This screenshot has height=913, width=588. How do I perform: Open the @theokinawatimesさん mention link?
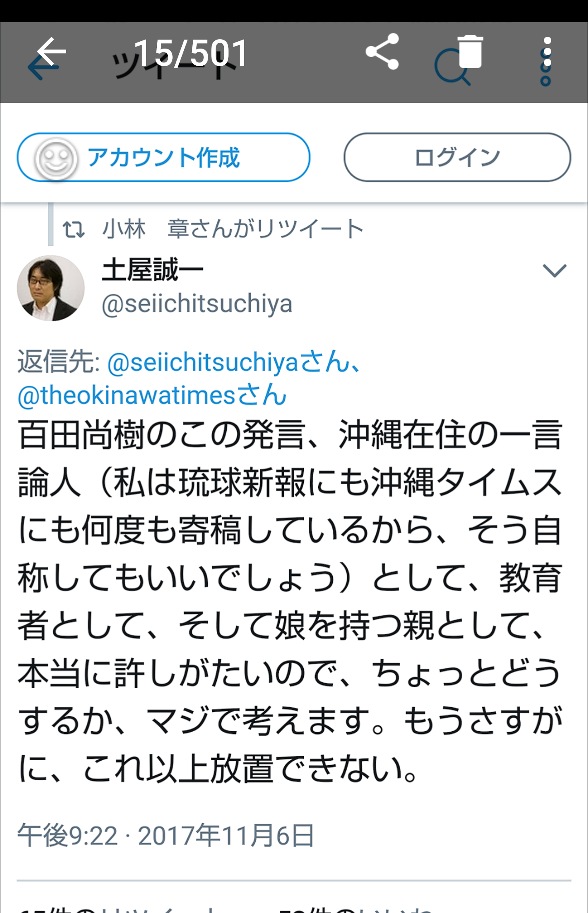tap(152, 395)
